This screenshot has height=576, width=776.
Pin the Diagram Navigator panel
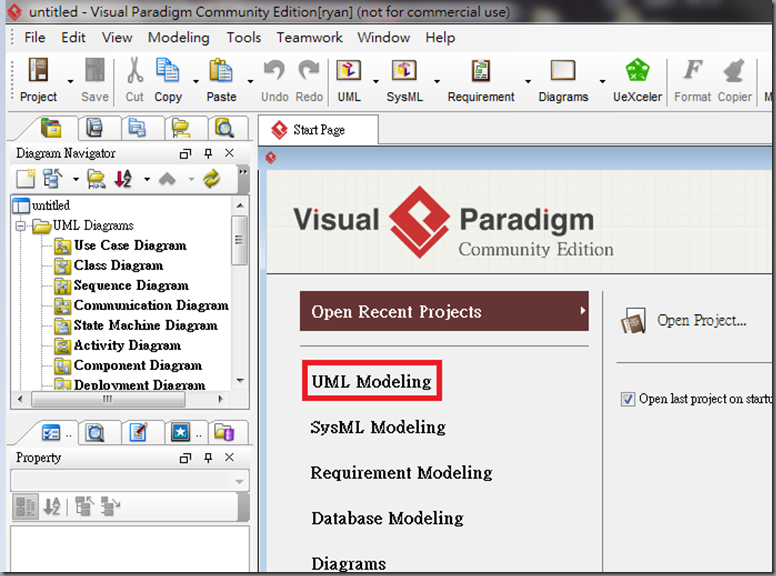pos(208,153)
